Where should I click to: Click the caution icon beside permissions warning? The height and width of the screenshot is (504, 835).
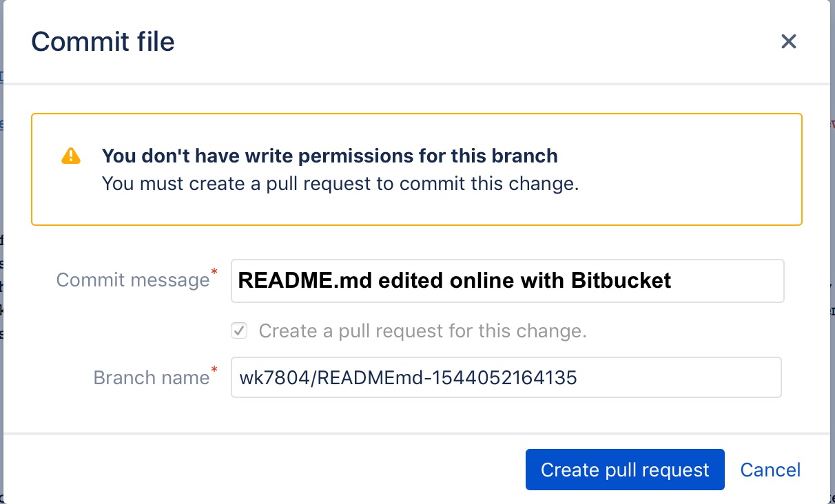(x=70, y=156)
